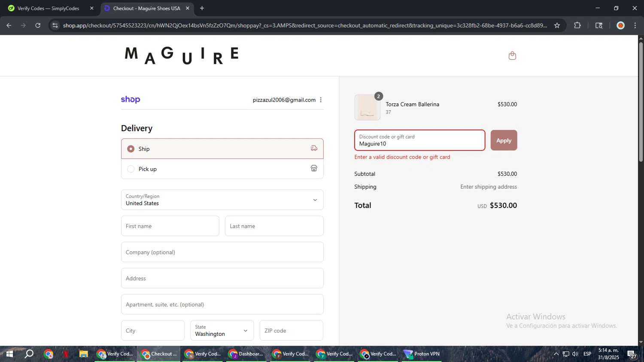The height and width of the screenshot is (362, 644).
Task: Click the Apartment, suite, etc. field
Action: pyautogui.click(x=222, y=305)
